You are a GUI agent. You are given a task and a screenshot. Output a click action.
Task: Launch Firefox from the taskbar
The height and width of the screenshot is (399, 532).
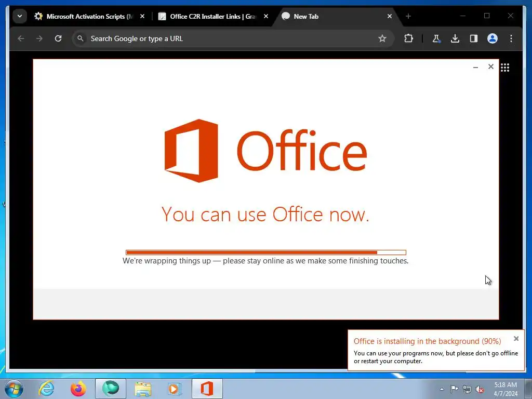[78, 389]
